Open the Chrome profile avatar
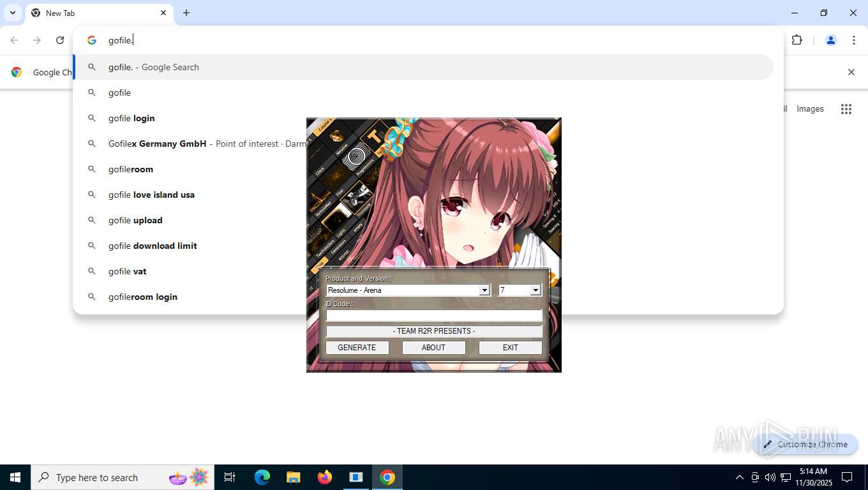 pos(831,40)
